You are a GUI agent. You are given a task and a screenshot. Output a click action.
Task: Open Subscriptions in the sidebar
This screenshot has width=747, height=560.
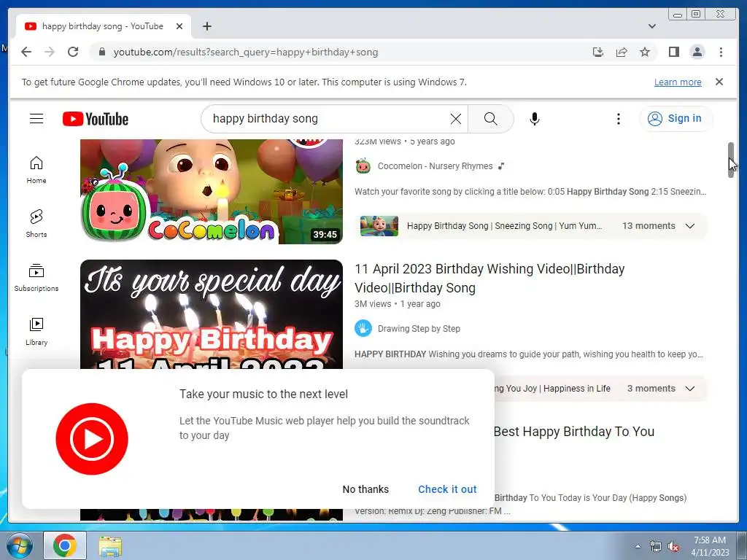pyautogui.click(x=36, y=278)
